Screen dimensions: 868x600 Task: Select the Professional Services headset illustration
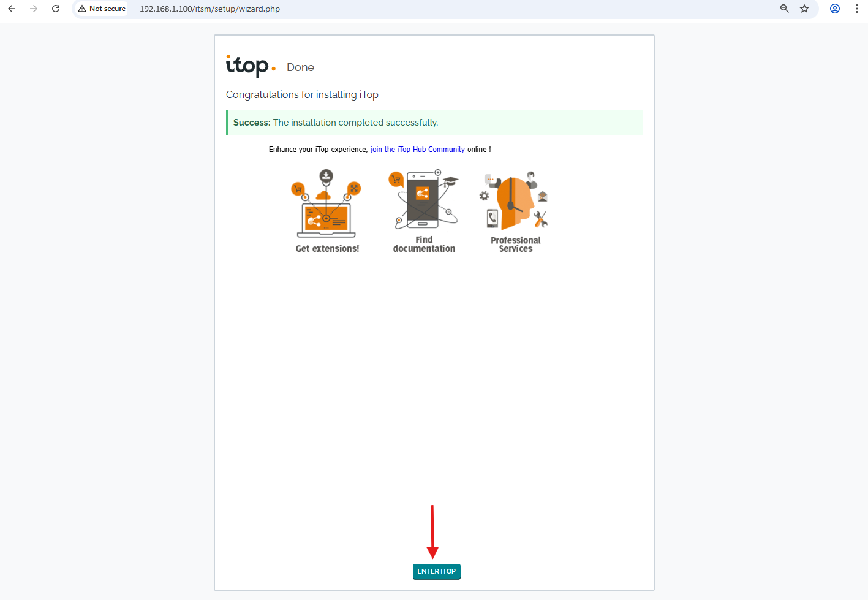[x=514, y=200]
